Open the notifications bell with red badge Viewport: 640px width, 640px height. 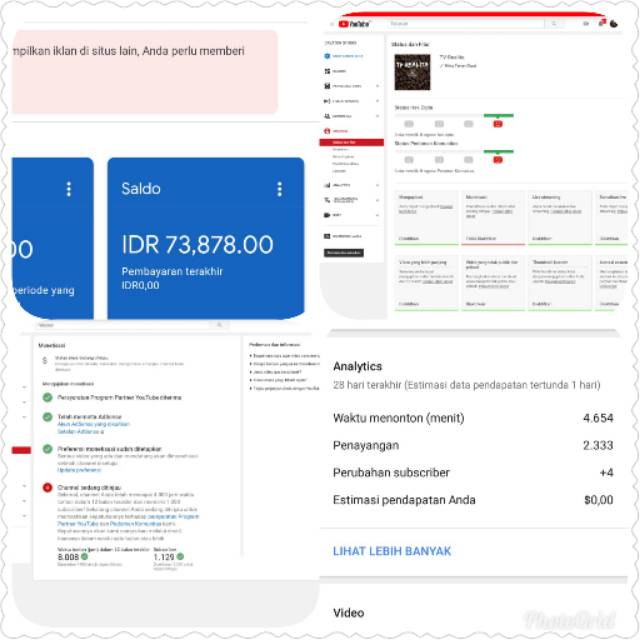tap(602, 23)
